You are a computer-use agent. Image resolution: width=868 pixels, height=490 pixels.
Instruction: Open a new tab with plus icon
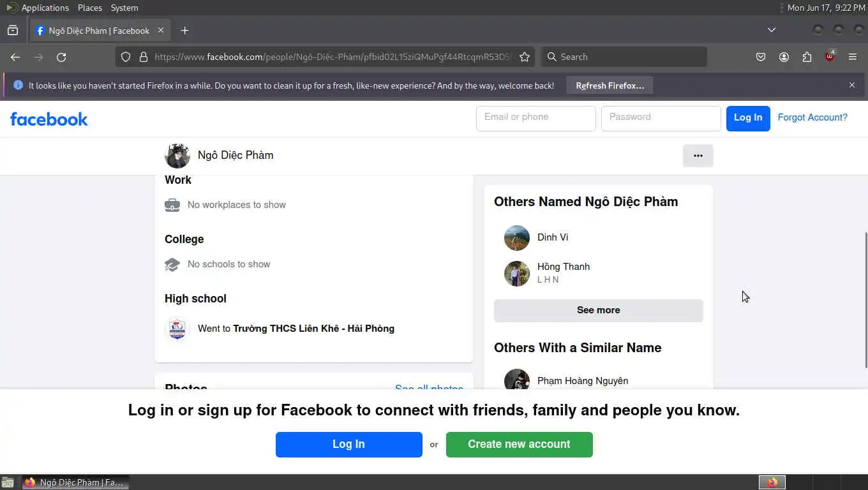click(x=184, y=31)
